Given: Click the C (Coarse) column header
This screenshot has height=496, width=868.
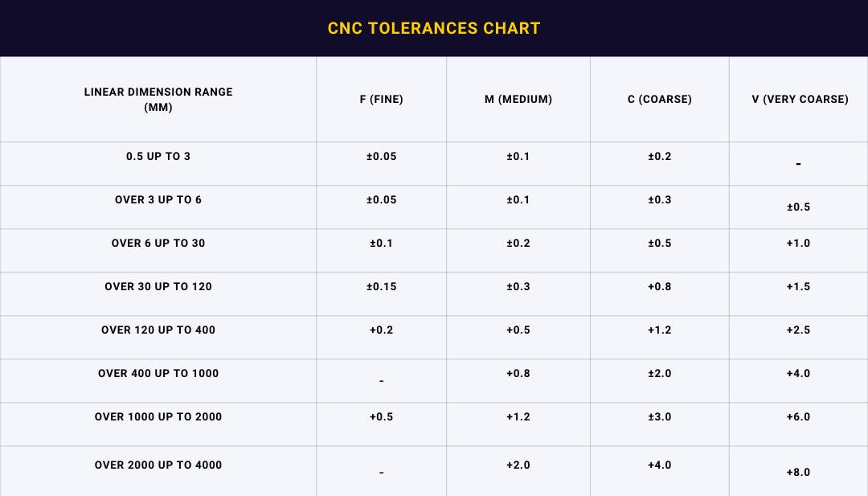Looking at the screenshot, I should pos(660,100).
